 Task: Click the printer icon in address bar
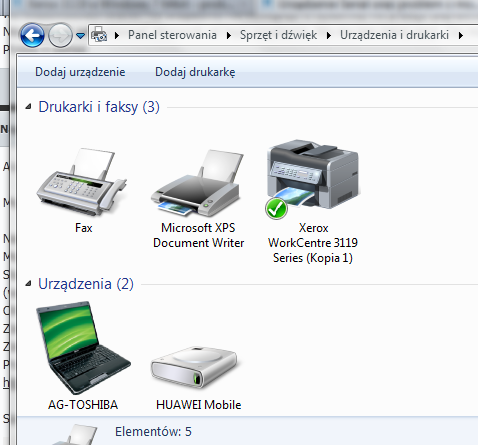(x=99, y=35)
